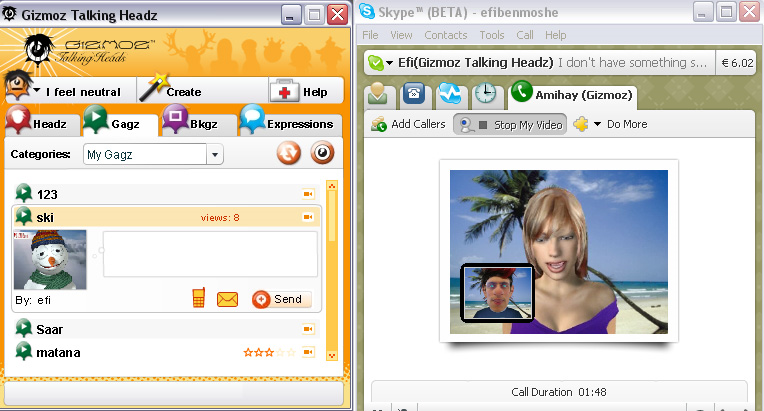
Task: Select the Saar gag entry text
Action: (50, 330)
